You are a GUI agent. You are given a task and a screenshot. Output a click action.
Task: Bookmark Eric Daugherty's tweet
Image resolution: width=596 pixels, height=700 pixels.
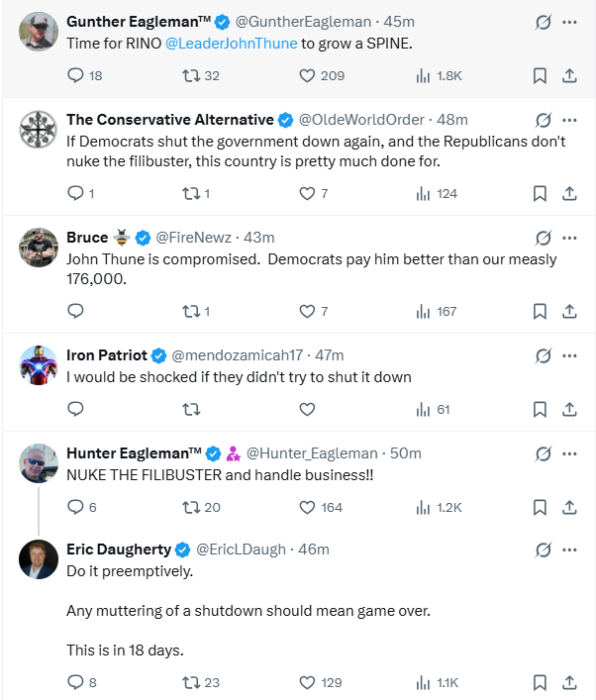(x=540, y=682)
